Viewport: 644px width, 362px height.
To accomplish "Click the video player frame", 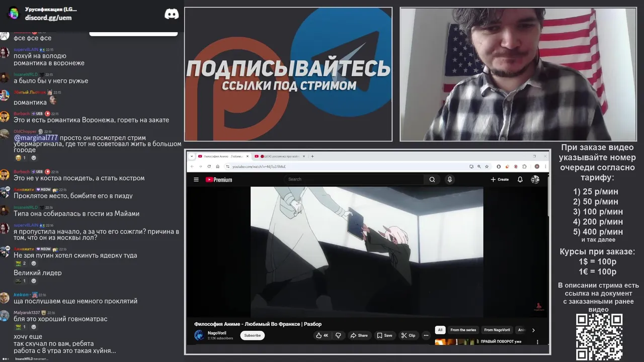I will [x=367, y=252].
